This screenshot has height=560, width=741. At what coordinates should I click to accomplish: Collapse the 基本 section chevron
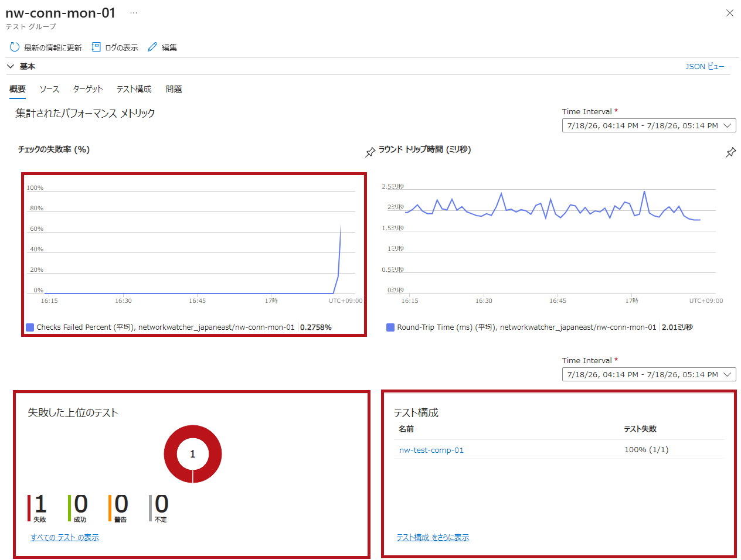11,66
